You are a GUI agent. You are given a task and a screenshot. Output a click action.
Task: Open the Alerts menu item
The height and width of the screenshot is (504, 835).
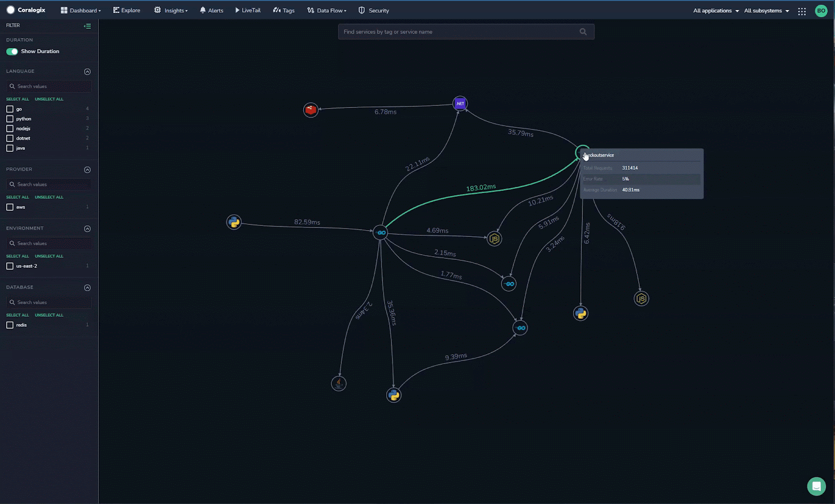(211, 10)
